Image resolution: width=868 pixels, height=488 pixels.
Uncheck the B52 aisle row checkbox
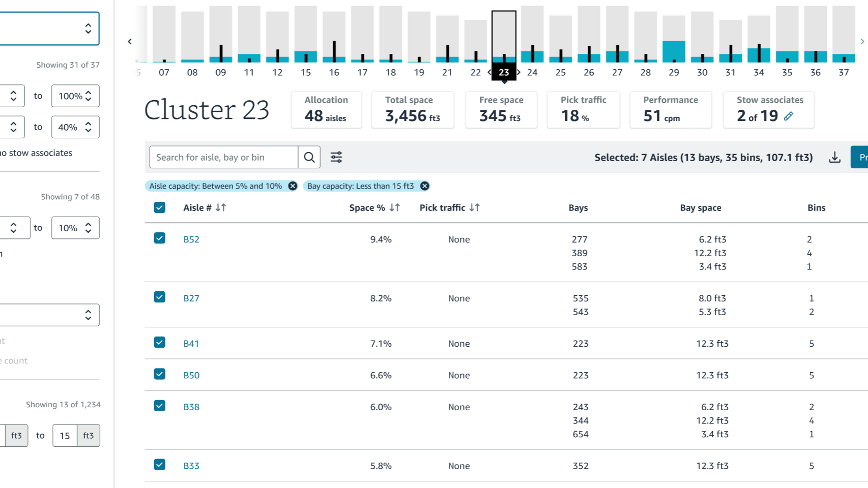[x=160, y=238]
